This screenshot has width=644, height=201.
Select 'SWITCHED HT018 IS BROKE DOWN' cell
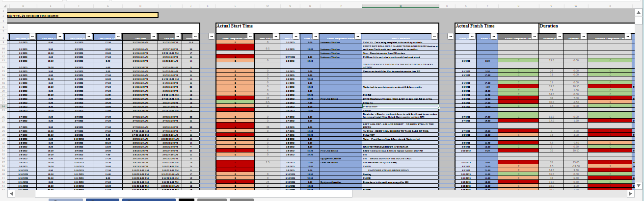click(x=401, y=170)
